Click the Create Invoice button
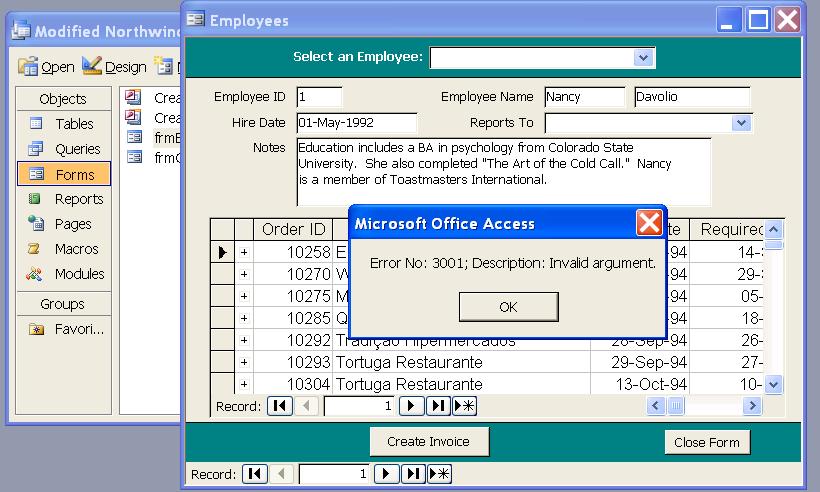 point(429,442)
